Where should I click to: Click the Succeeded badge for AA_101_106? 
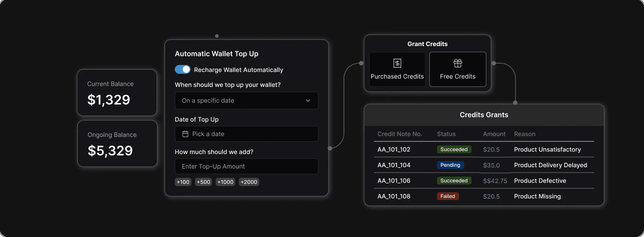pos(454,181)
